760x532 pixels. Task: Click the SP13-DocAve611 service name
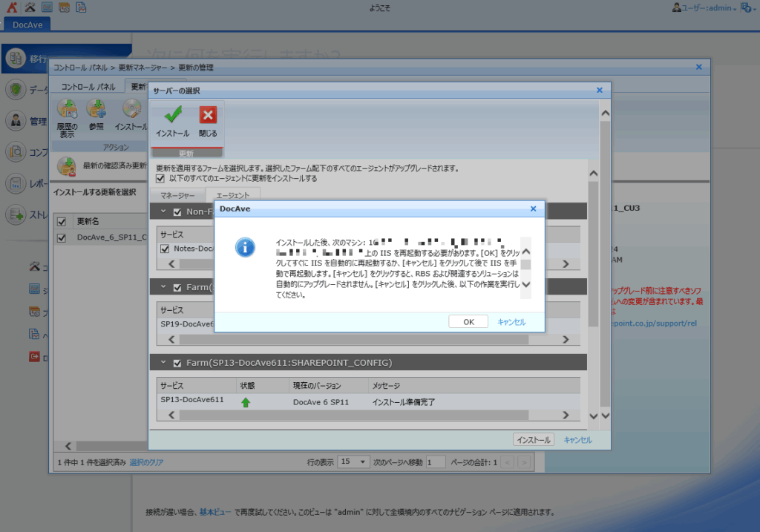click(x=192, y=400)
